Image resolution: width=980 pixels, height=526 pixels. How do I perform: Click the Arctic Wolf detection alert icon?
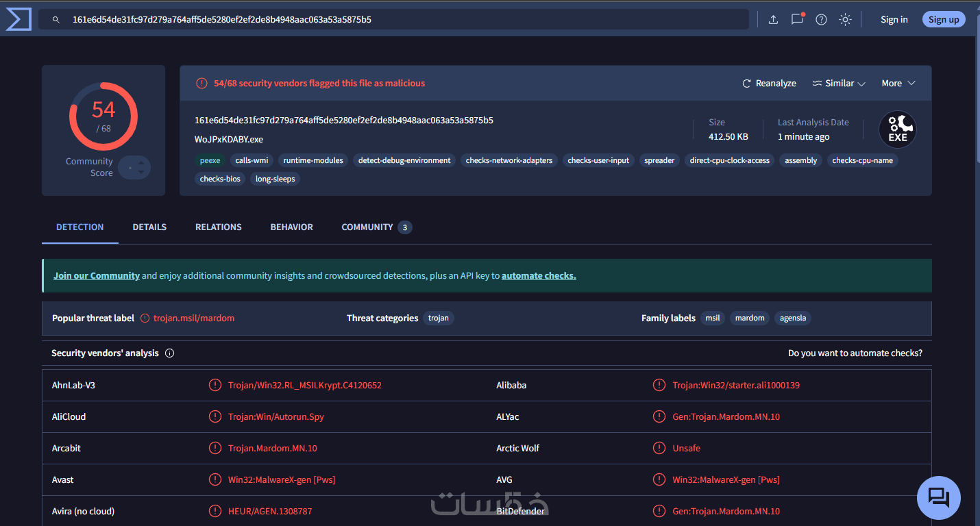[659, 449]
